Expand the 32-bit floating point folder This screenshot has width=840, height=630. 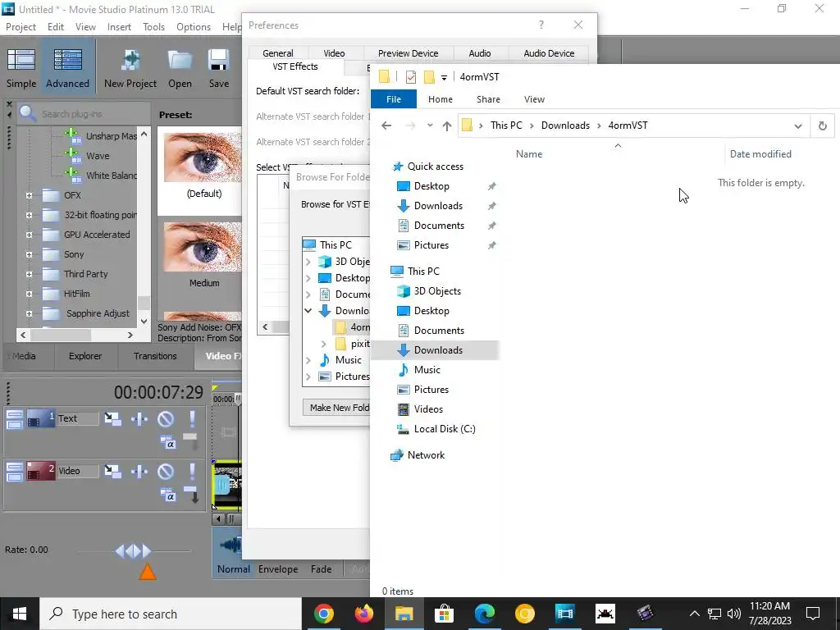pyautogui.click(x=29, y=216)
